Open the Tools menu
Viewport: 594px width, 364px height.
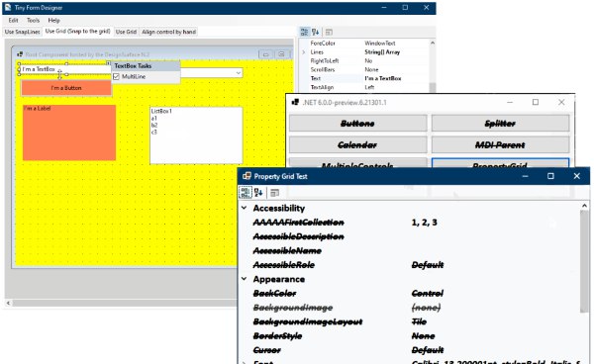pyautogui.click(x=33, y=20)
